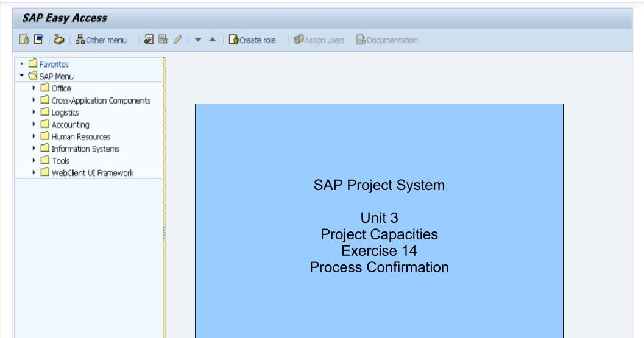Image resolution: width=644 pixels, height=338 pixels.
Task: Expand the WebClient UI Framework arrow
Action: 34,172
